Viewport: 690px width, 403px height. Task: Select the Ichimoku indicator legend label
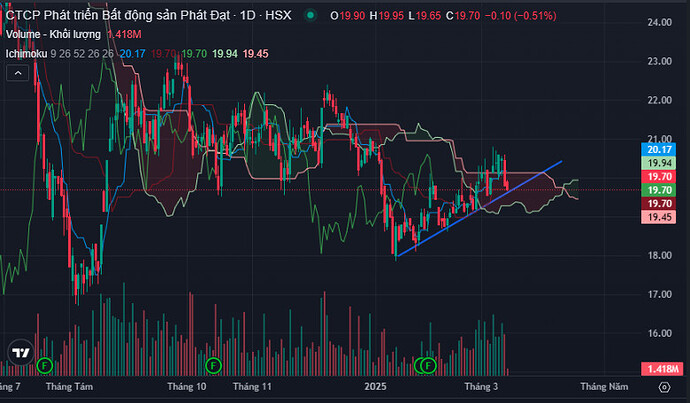(26, 54)
